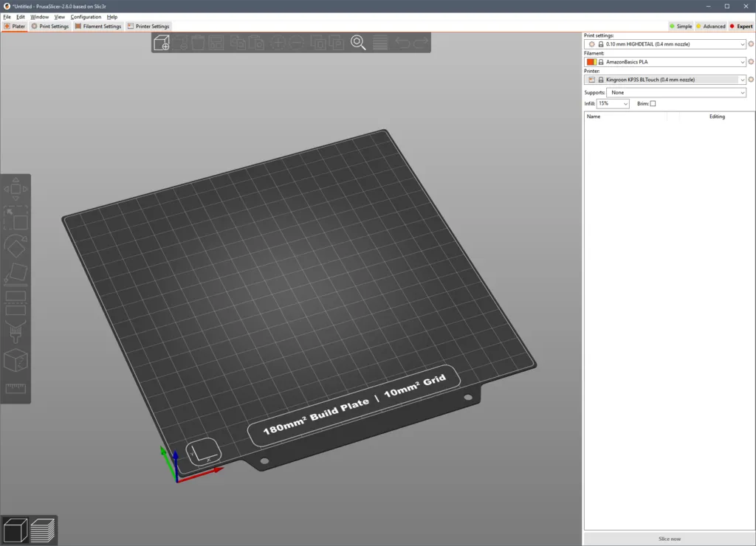Click the Delete all trash icon
This screenshot has height=546, width=756.
[198, 43]
